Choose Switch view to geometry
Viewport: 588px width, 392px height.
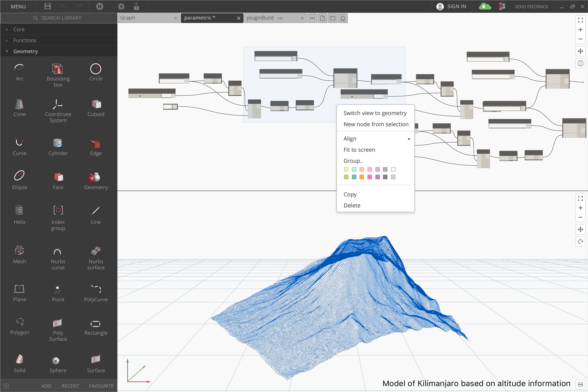pyautogui.click(x=375, y=113)
